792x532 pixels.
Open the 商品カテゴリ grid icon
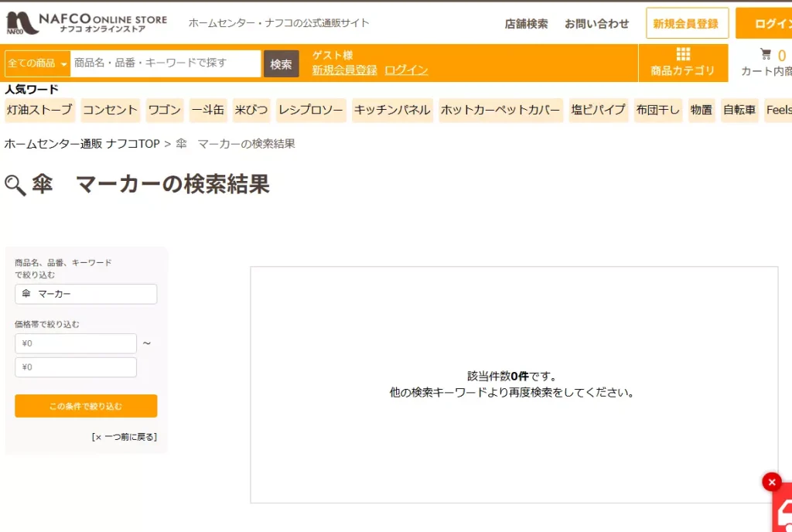pyautogui.click(x=682, y=53)
